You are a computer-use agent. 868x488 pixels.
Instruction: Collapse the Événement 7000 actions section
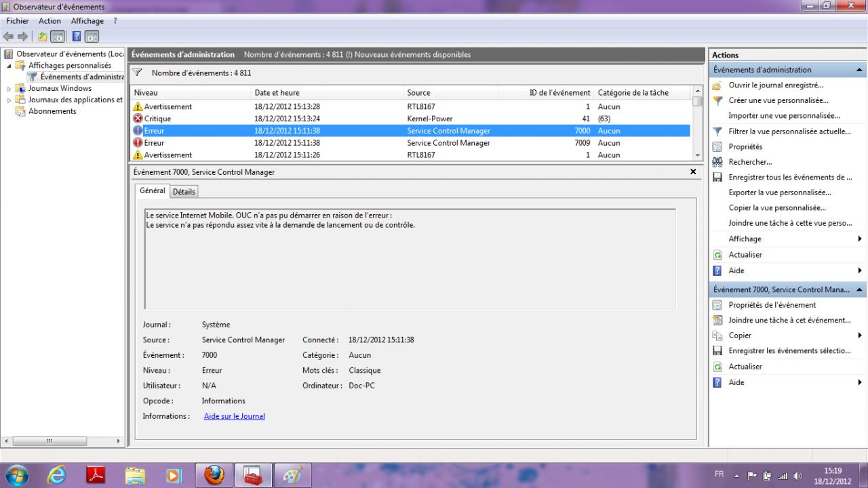coord(860,289)
